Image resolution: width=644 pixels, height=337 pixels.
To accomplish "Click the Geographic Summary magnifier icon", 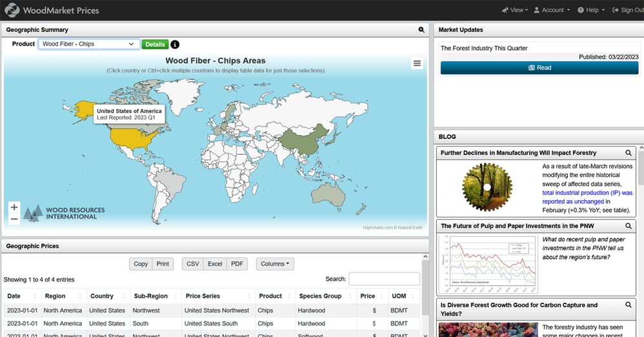I will (x=421, y=30).
